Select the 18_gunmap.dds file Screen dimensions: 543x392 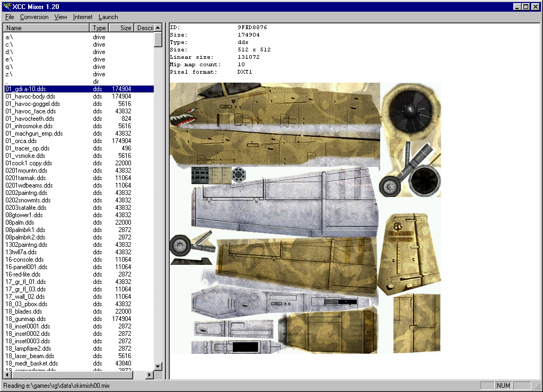click(x=26, y=319)
